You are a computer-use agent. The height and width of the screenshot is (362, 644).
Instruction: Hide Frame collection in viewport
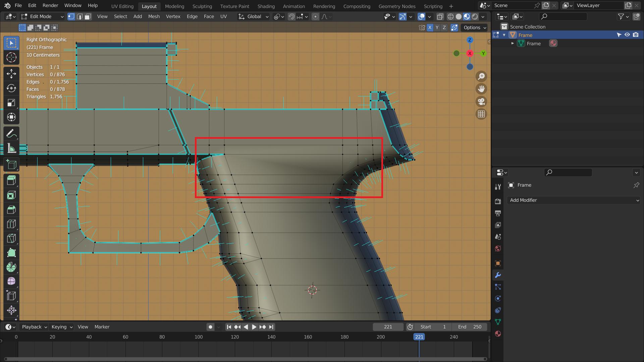click(x=627, y=35)
